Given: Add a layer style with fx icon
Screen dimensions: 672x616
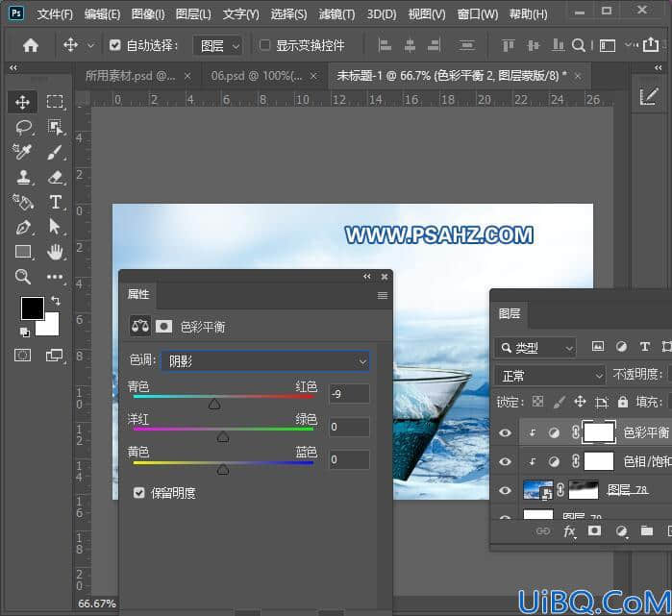Looking at the screenshot, I should [x=569, y=531].
